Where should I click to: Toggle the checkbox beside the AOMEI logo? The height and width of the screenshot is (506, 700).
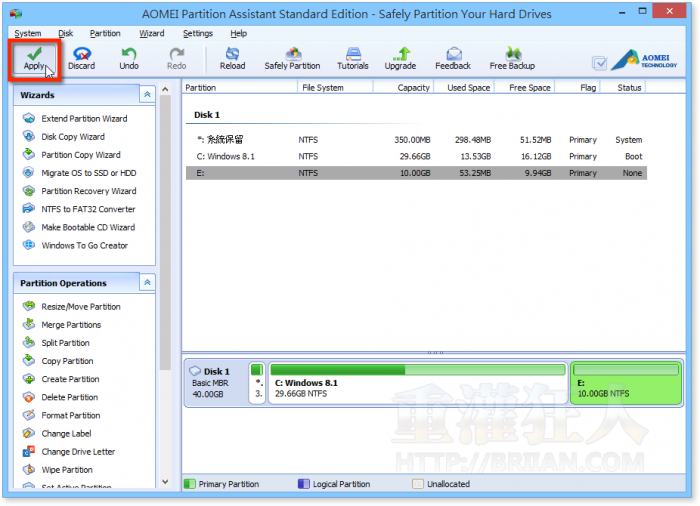click(x=599, y=62)
